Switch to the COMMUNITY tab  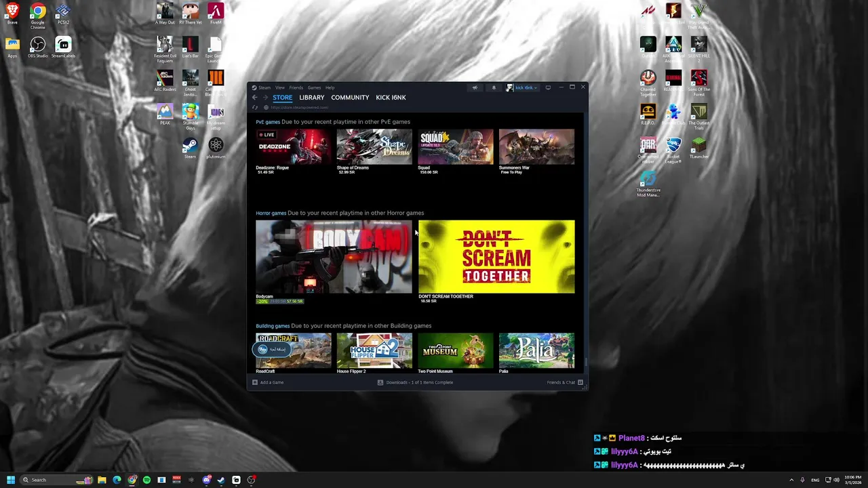tap(350, 98)
